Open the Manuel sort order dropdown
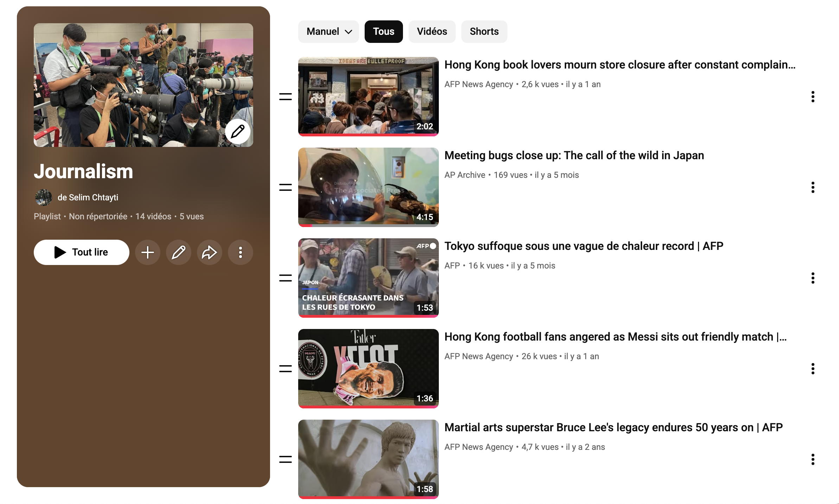Viewport: 839px width, 504px height. 328,31
